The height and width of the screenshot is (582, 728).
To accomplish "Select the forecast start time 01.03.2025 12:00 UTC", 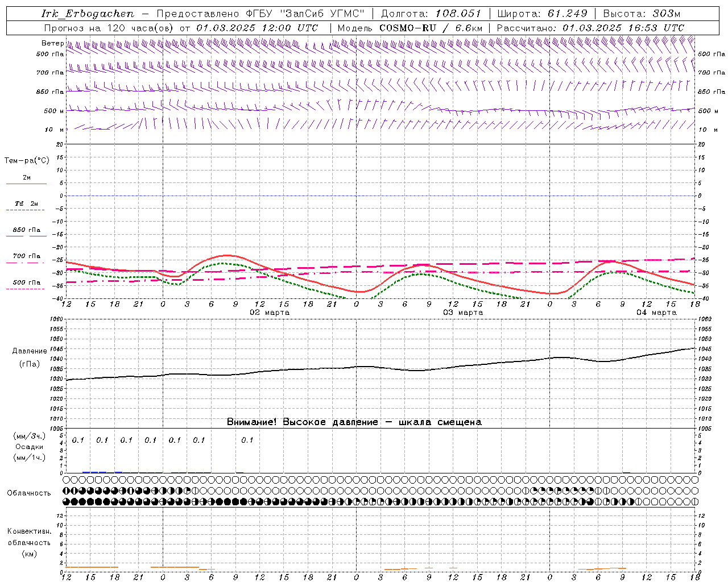I will click(x=257, y=28).
